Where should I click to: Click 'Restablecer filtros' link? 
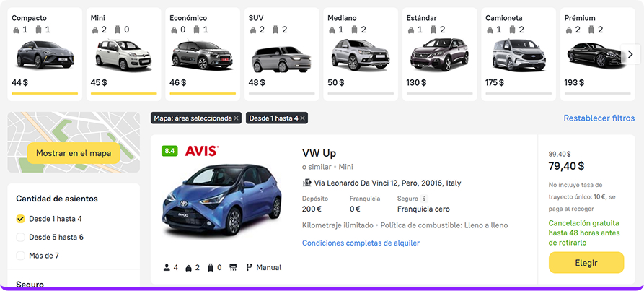click(599, 118)
